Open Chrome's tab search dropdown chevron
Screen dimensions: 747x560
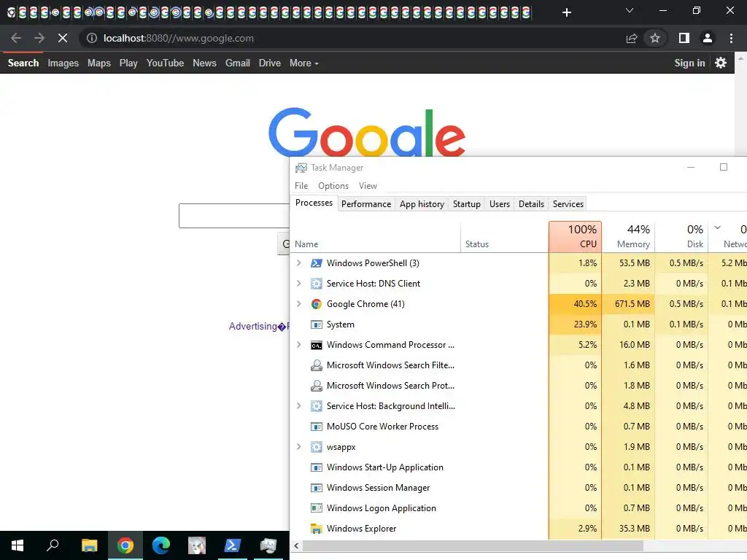coord(630,10)
